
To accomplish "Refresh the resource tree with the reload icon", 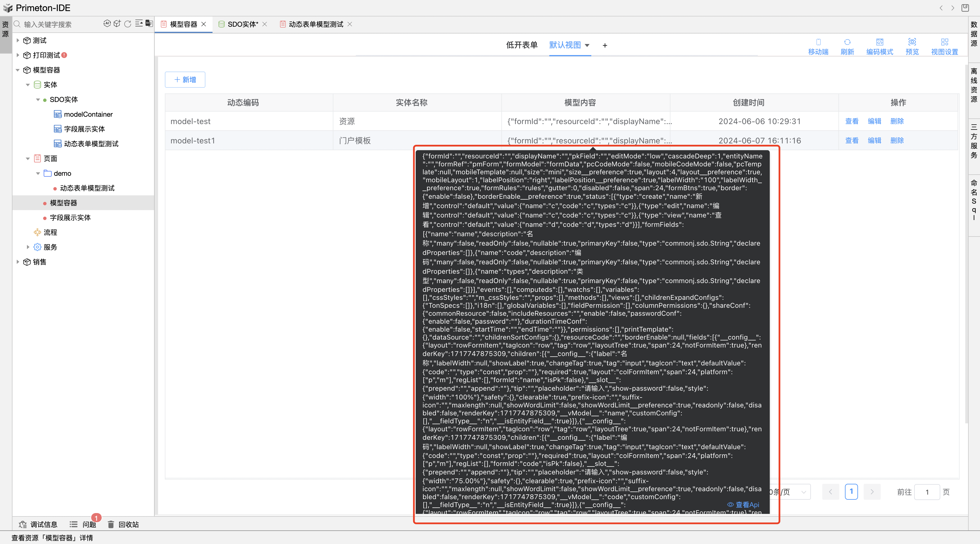I will pyautogui.click(x=128, y=24).
